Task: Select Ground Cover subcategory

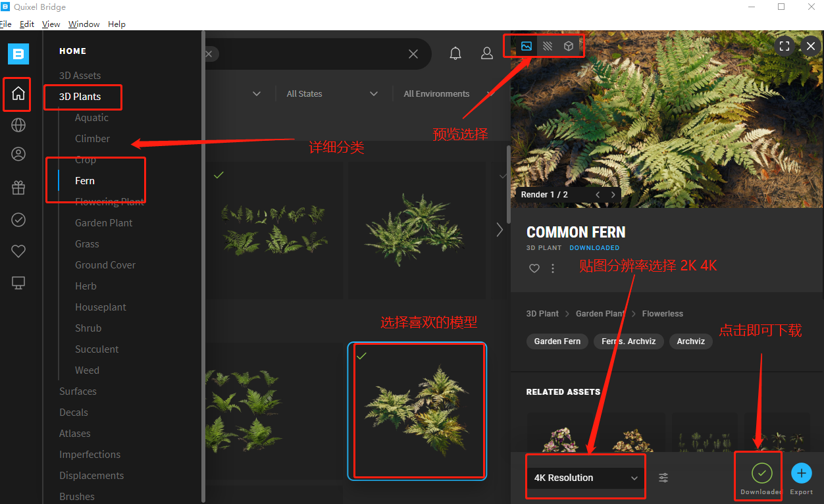Action: (x=105, y=265)
